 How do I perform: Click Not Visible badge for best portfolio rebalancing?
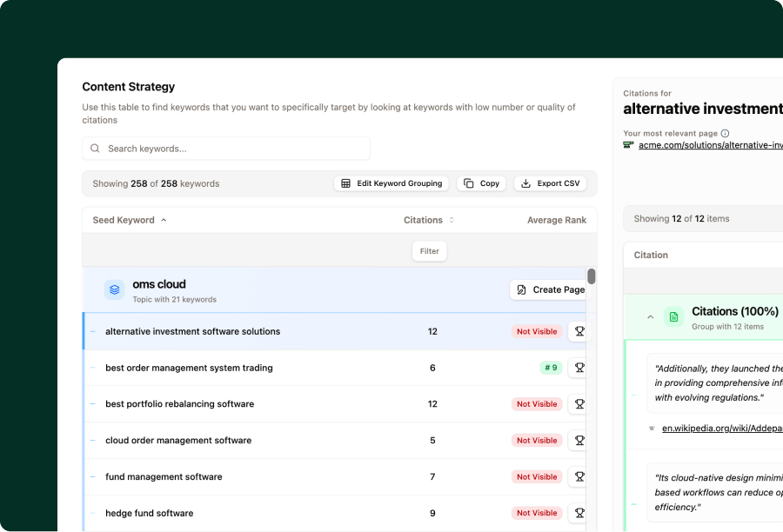[537, 403]
